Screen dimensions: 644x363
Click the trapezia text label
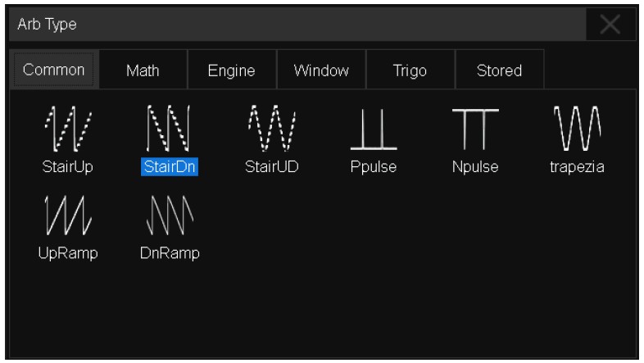coord(578,166)
